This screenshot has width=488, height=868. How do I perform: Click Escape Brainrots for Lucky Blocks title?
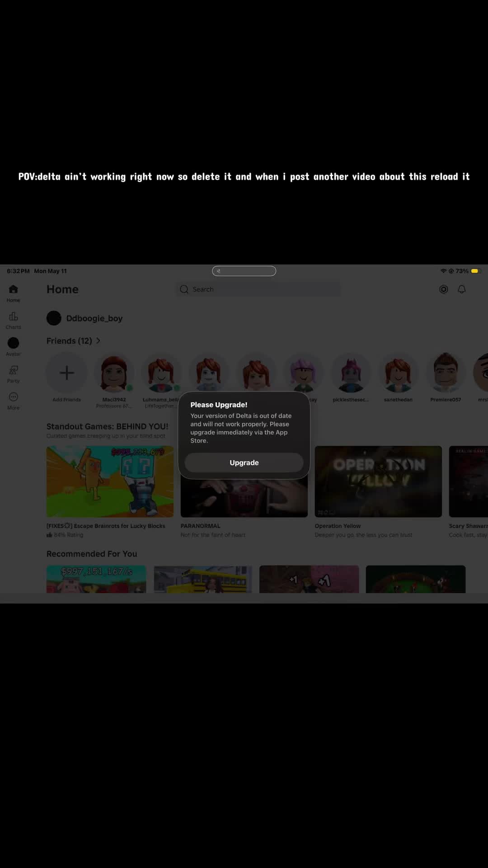(106, 526)
